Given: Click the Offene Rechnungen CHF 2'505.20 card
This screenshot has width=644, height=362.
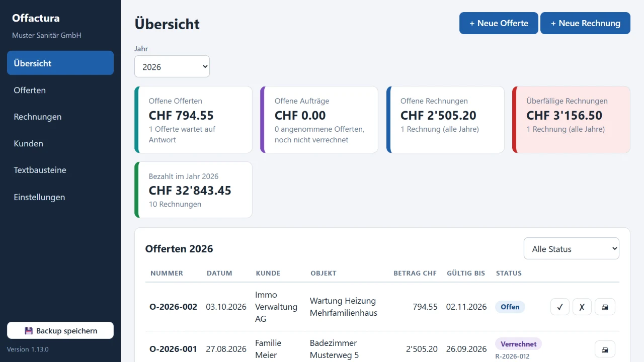Looking at the screenshot, I should tap(445, 120).
